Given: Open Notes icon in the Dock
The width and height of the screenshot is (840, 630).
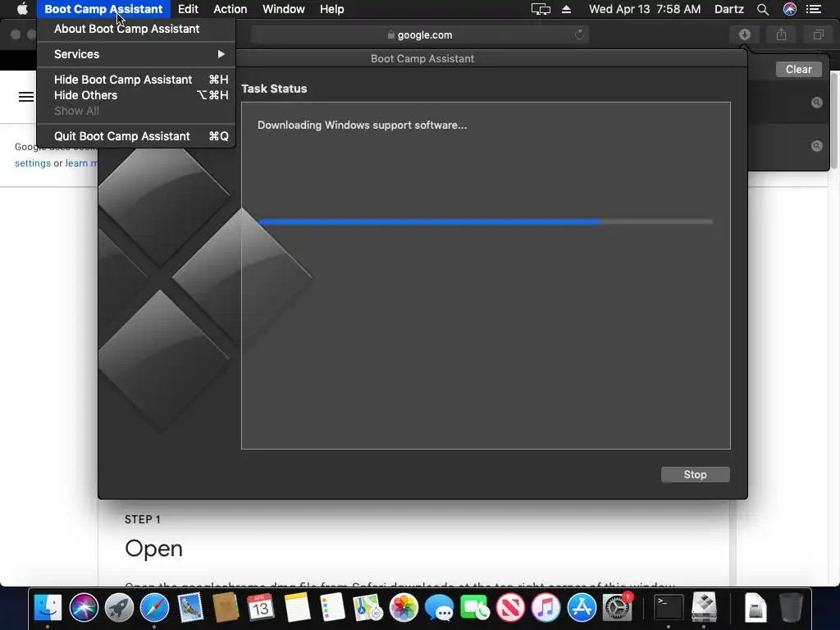Looking at the screenshot, I should tap(297, 608).
